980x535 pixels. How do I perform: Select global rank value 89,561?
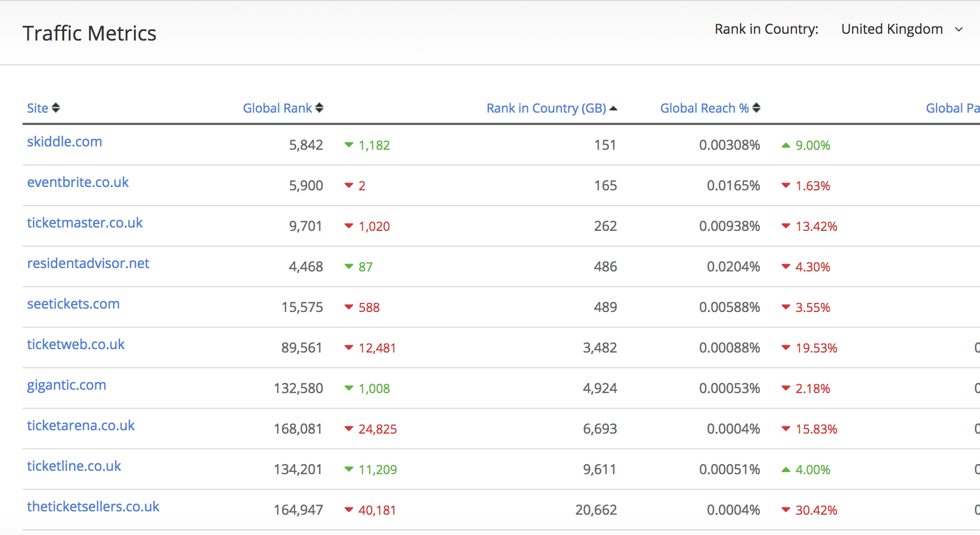[x=302, y=348]
